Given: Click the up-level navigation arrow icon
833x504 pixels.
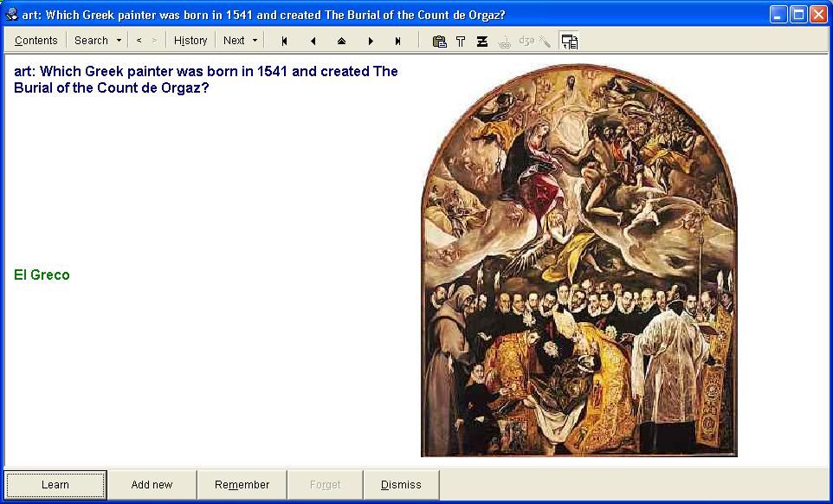Looking at the screenshot, I should point(341,41).
